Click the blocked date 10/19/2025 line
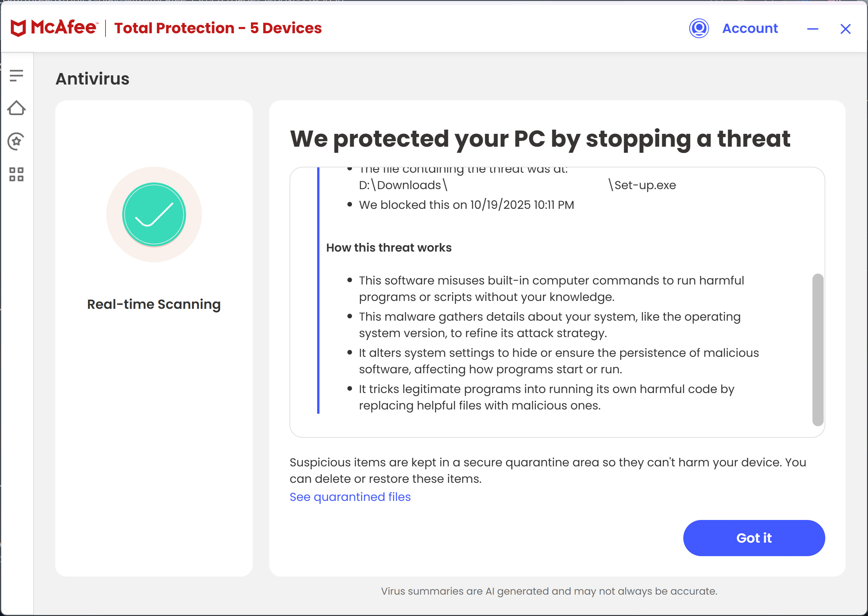Viewport: 868px width, 616px height. [466, 205]
